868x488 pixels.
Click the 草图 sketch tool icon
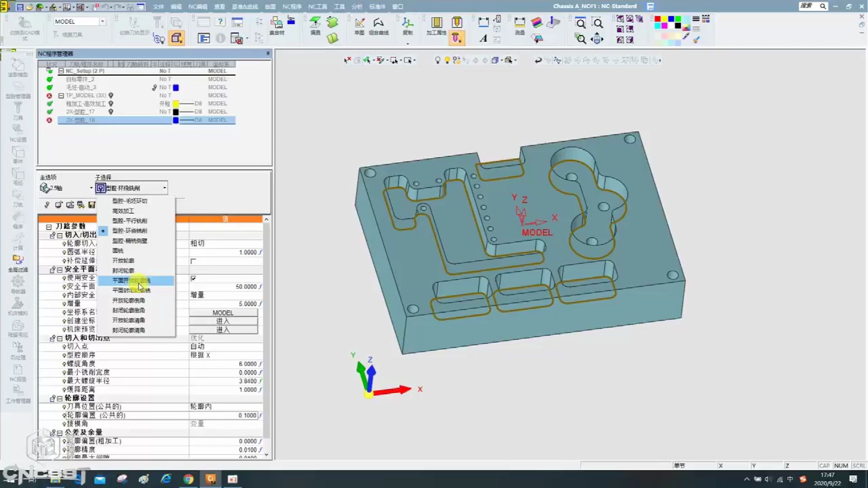[359, 23]
